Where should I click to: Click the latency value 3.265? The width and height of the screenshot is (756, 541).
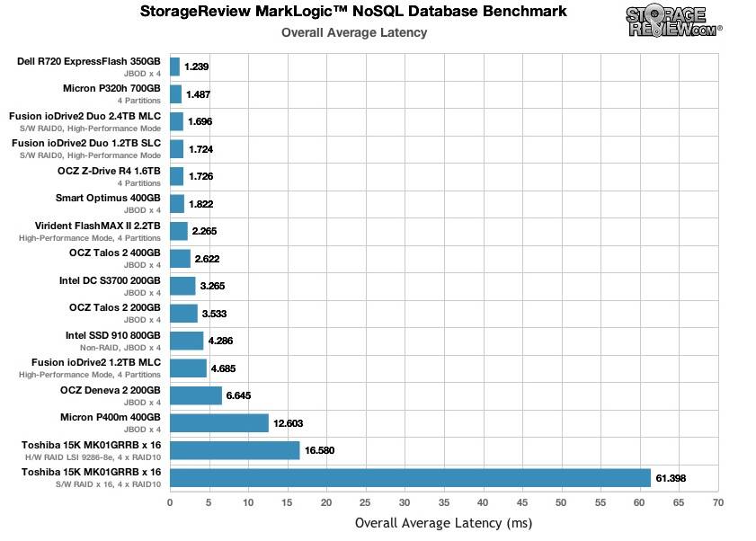[x=213, y=287]
